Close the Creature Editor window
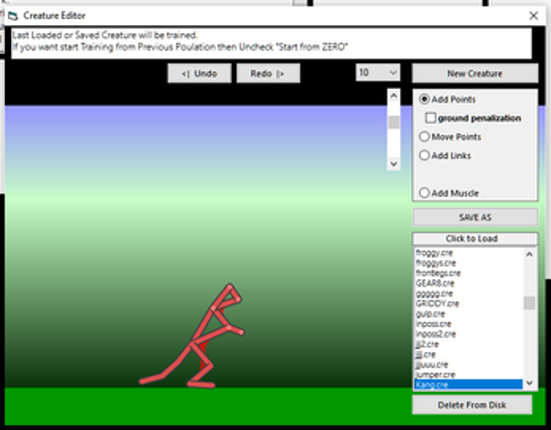 pyautogui.click(x=533, y=15)
